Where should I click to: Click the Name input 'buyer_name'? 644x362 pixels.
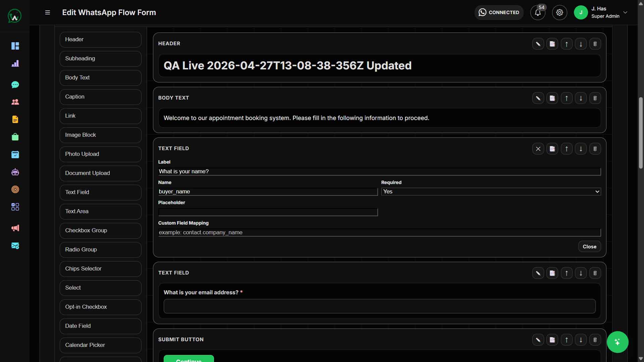pyautogui.click(x=268, y=192)
